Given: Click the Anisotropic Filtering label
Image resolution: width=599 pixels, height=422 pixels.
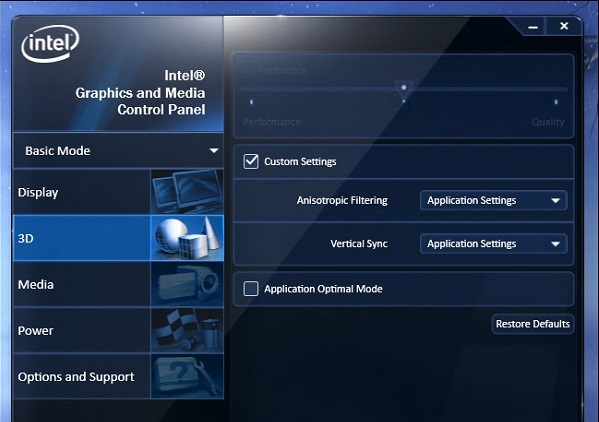Looking at the screenshot, I should pos(342,200).
